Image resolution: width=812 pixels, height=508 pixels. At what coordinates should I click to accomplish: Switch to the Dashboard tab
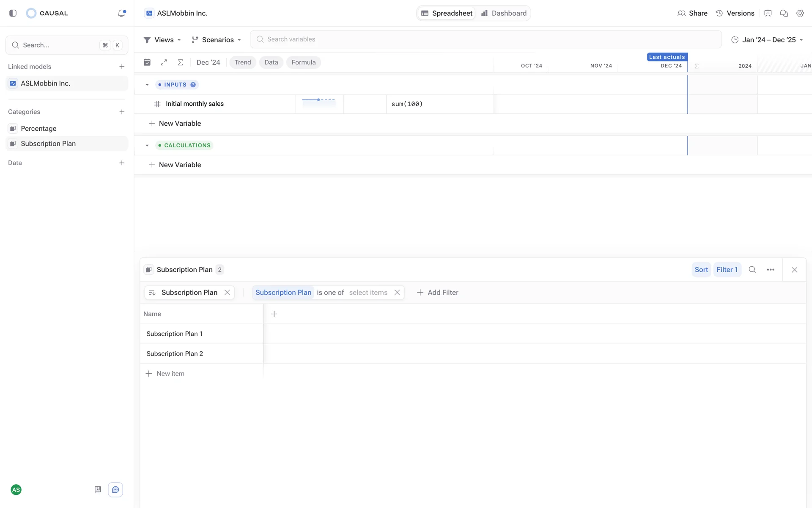pos(504,13)
